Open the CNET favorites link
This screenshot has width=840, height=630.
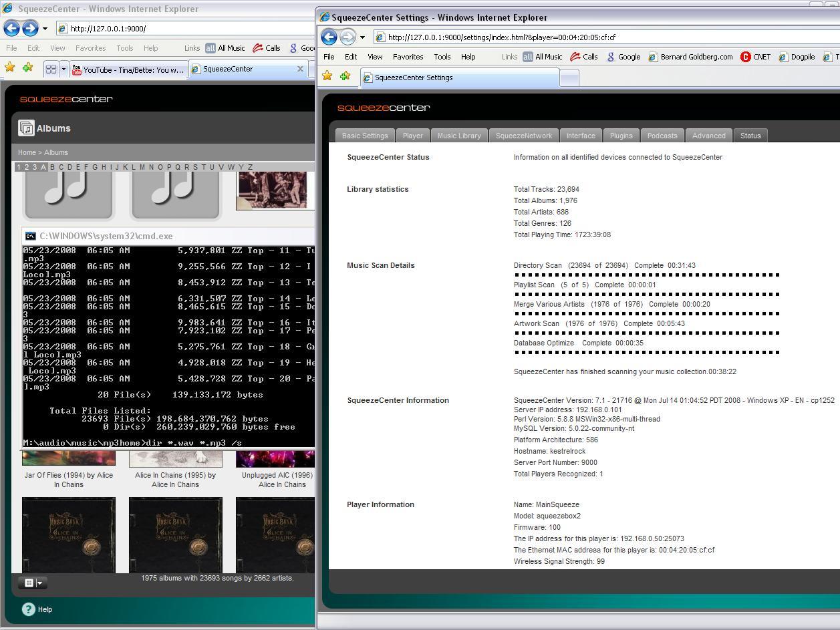[755, 57]
